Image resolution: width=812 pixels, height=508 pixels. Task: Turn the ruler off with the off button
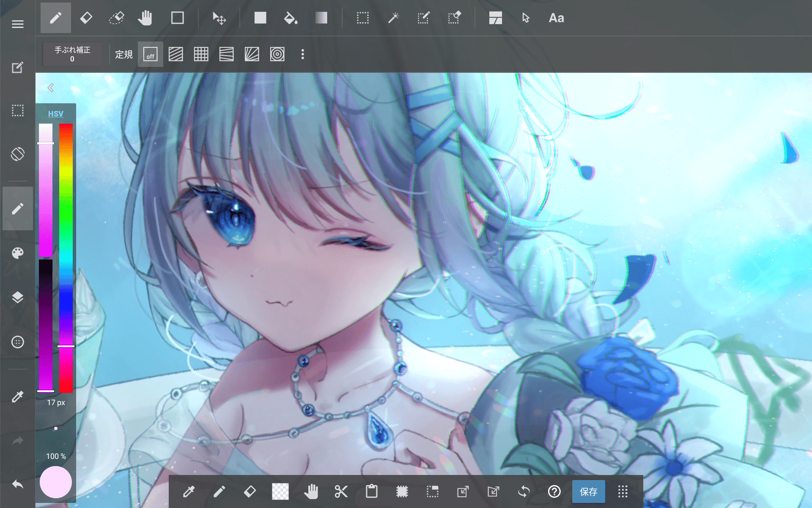click(150, 54)
